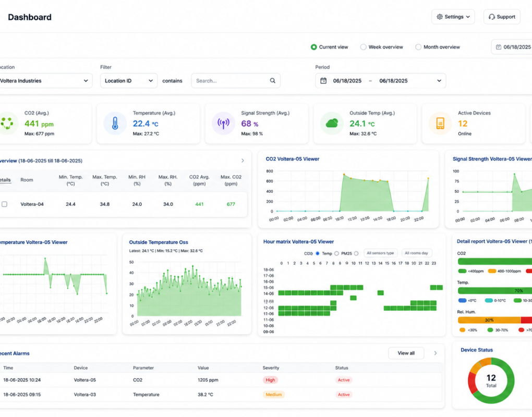Click the CO2 Voltera-05 Viewer title
This screenshot has height=417, width=532.
[x=293, y=159]
